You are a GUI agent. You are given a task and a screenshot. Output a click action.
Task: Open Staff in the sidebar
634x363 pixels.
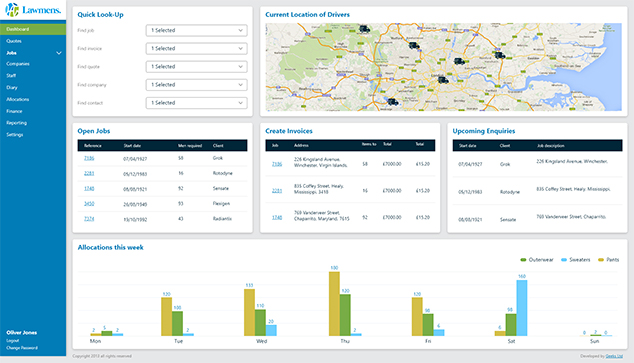point(11,76)
